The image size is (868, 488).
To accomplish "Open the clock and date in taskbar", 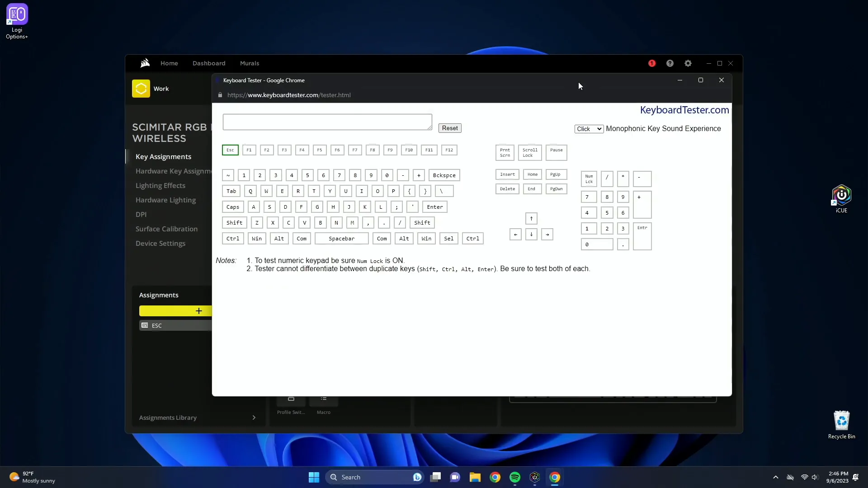I will point(837,477).
